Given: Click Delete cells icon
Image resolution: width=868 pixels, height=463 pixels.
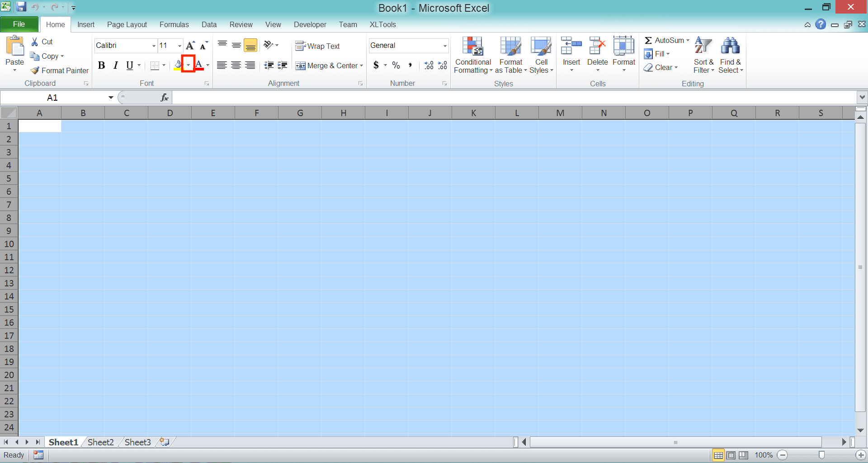Looking at the screenshot, I should [597, 46].
